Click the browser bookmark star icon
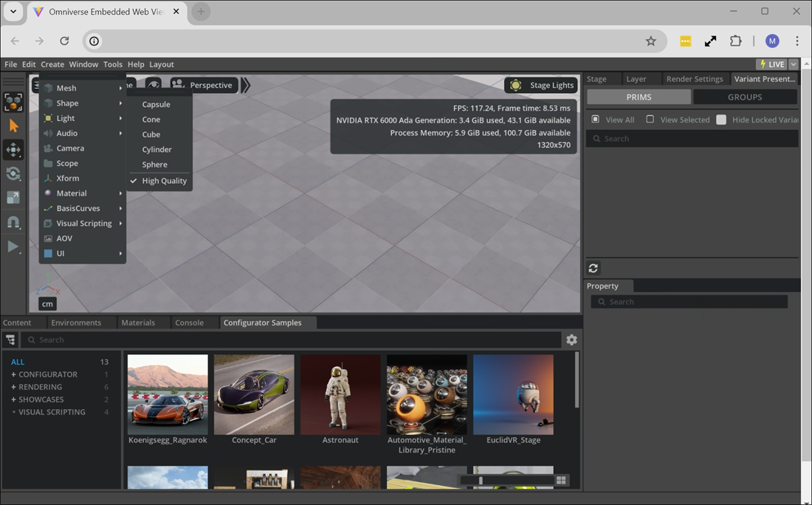This screenshot has width=812, height=505. [650, 41]
